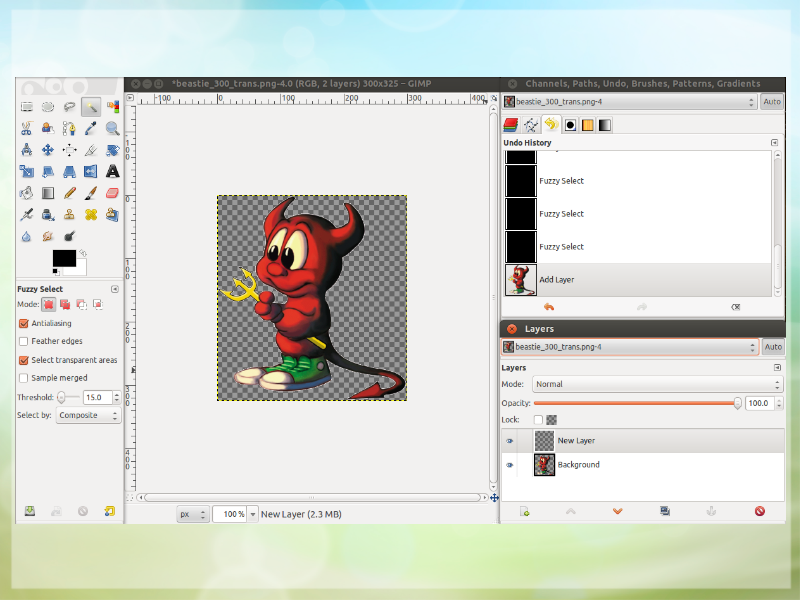
Task: Select the Scissors Select tool
Action: point(27,128)
